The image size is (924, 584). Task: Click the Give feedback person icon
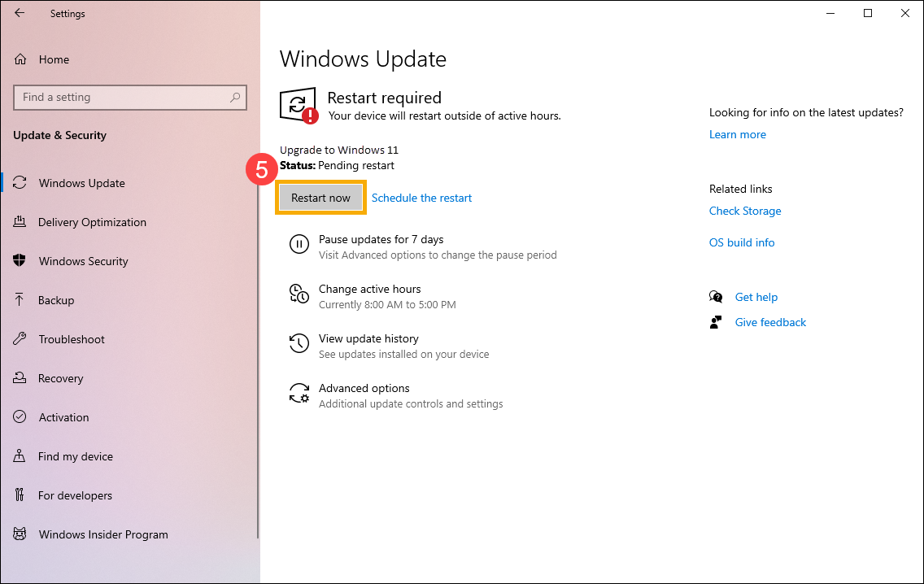click(x=716, y=322)
